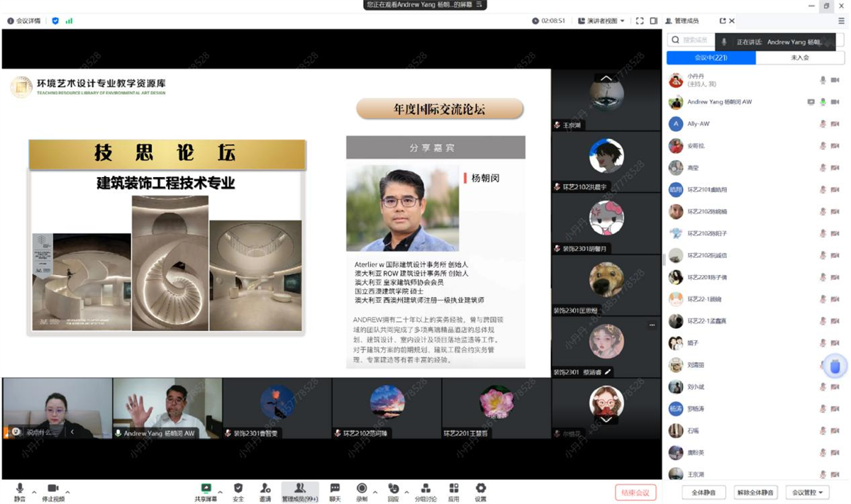Screen dimensions: 851x504
Task: Open the 会议管控 dropdown
Action: pyautogui.click(x=808, y=493)
